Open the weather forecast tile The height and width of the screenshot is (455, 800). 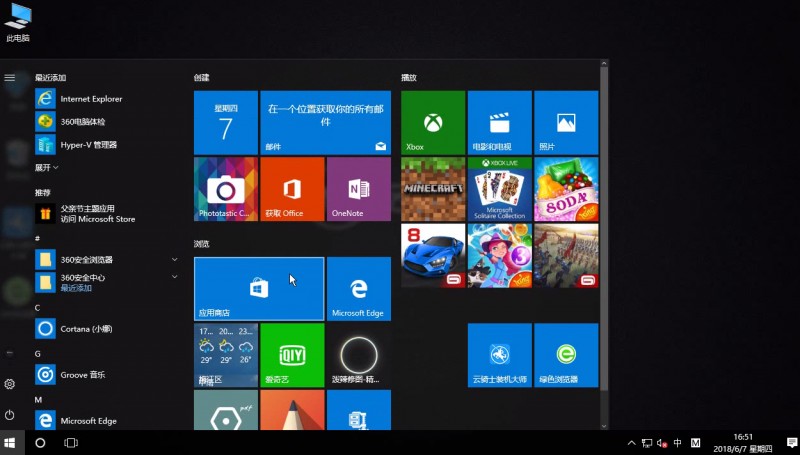(226, 355)
